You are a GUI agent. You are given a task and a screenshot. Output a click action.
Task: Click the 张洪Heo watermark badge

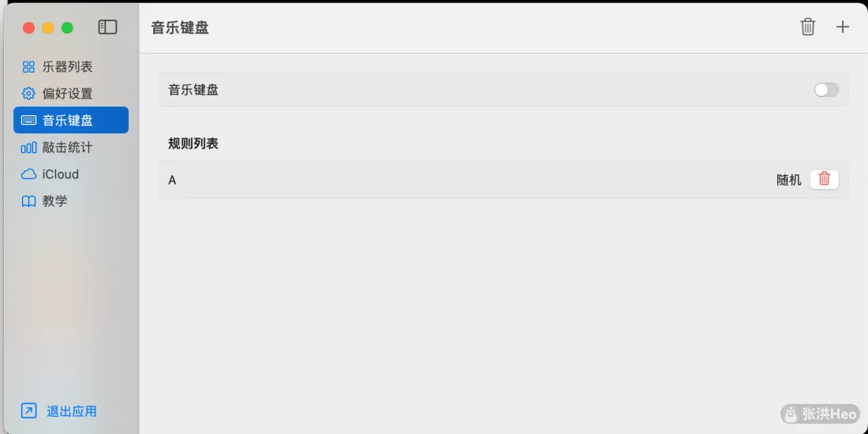click(821, 413)
